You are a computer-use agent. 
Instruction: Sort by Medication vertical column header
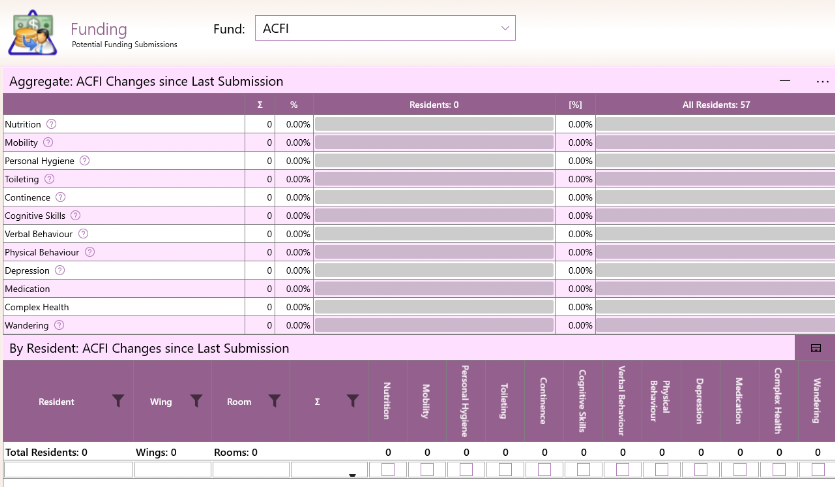pos(739,401)
